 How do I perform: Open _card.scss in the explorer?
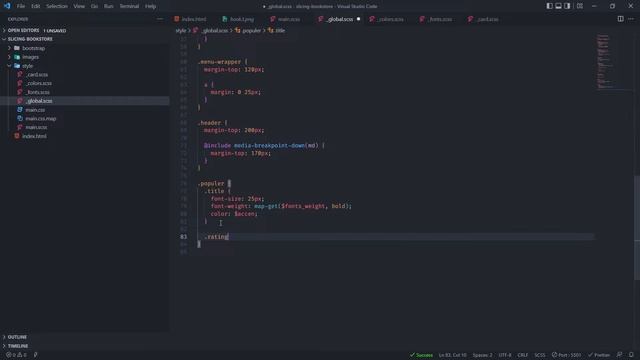pyautogui.click(x=37, y=75)
